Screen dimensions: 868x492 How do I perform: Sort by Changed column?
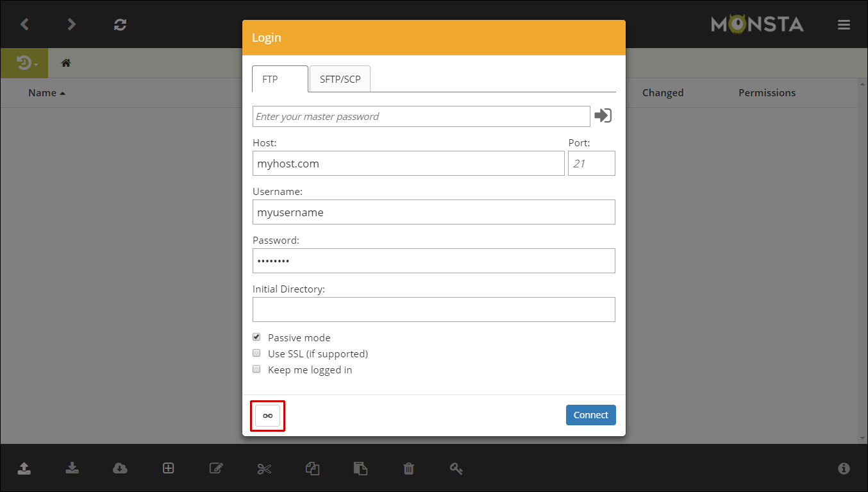click(663, 92)
